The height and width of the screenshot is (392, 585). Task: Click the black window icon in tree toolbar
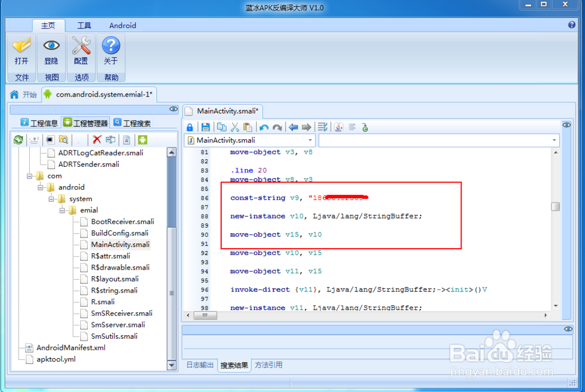tap(50, 140)
